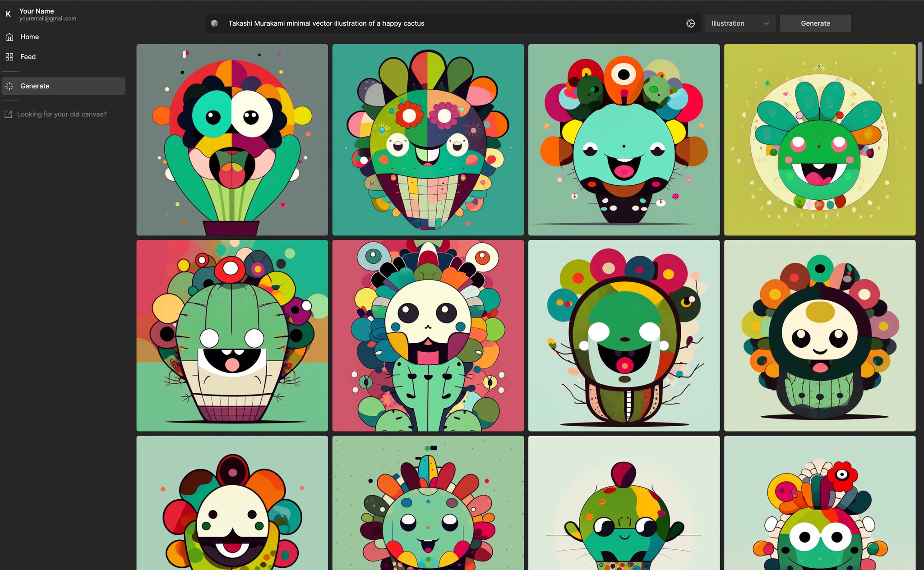924x570 pixels.
Task: Open the cactus with magenta bud on cream background
Action: pos(624,503)
